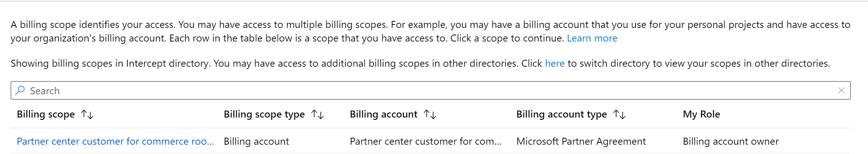Screen dimensions: 868x154
Task: Focus the Search input field
Action: 430,90
